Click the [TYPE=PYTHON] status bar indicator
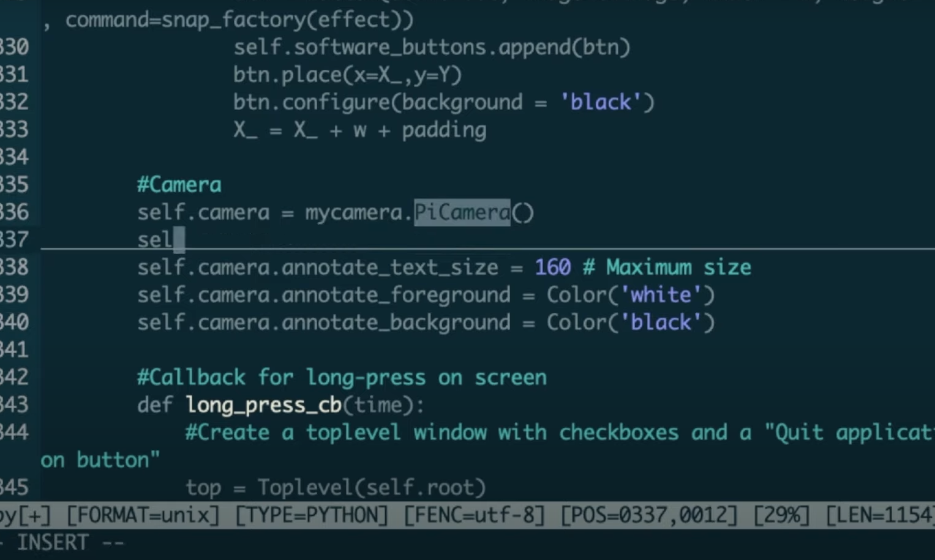 tap(311, 515)
